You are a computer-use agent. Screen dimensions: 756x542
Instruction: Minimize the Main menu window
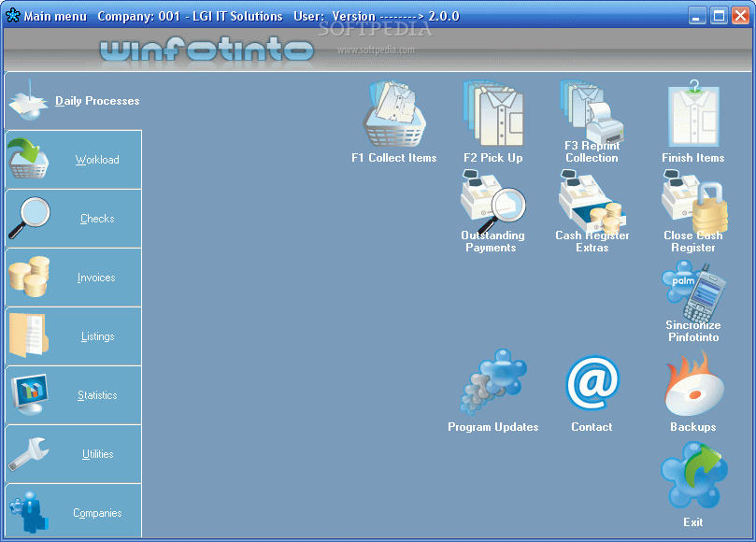point(697,16)
